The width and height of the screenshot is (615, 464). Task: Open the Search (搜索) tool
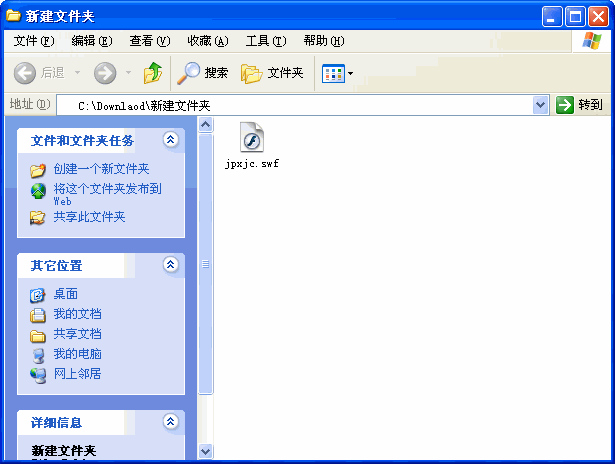pos(202,73)
